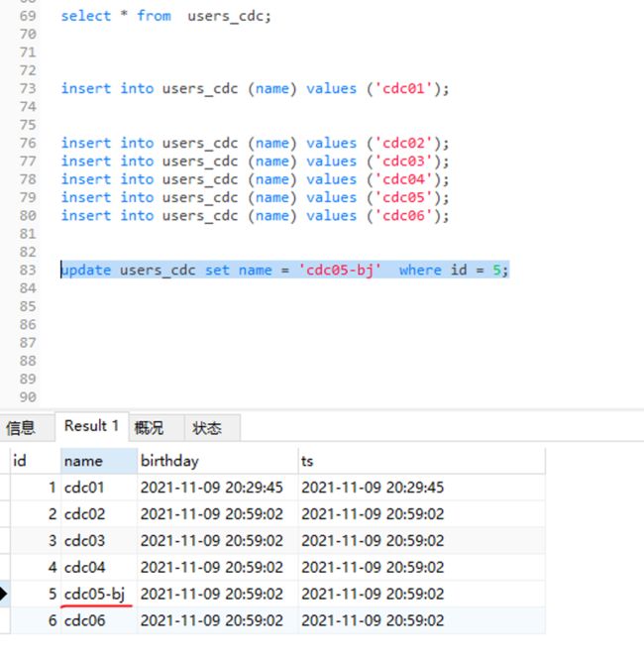Screen dimensions: 644x658
Task: Click line number 90 in the gutter
Action: (x=28, y=397)
